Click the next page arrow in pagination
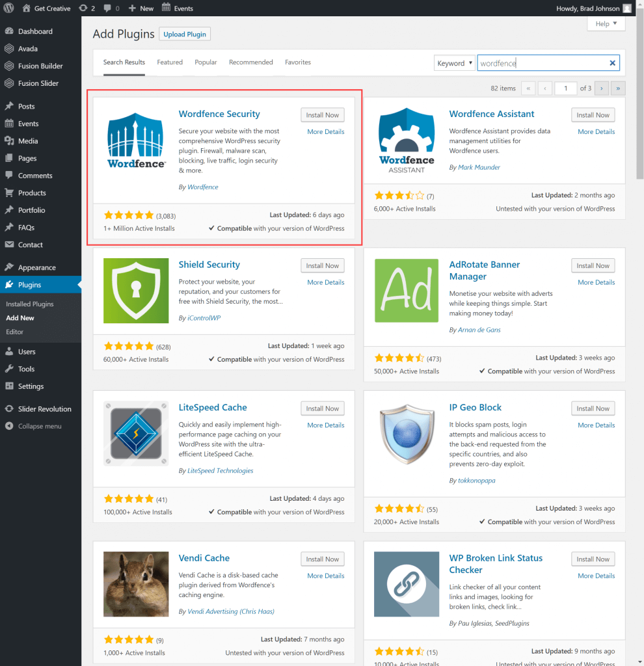Screen dimensions: 644x666 (602, 88)
